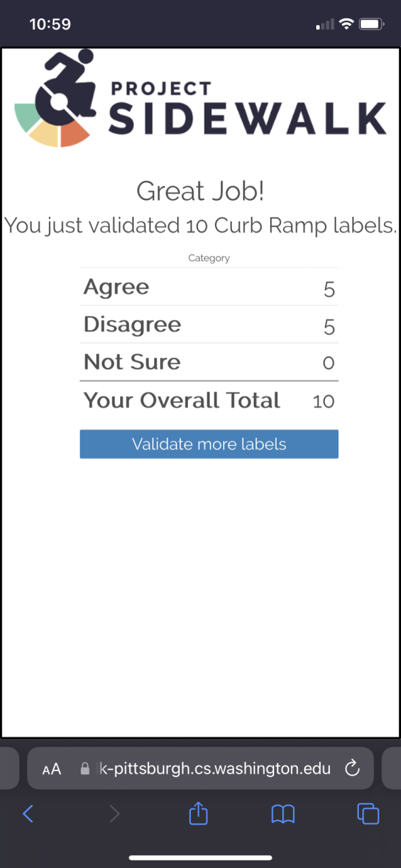The width and height of the screenshot is (401, 868).
Task: Tap the Your Overall Total row
Action: (209, 400)
